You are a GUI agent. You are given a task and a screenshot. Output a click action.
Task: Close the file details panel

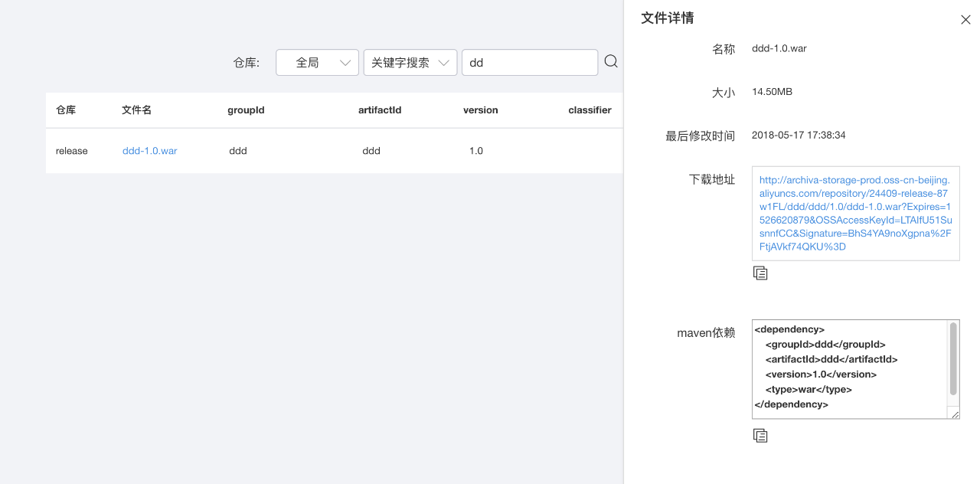pos(965,20)
